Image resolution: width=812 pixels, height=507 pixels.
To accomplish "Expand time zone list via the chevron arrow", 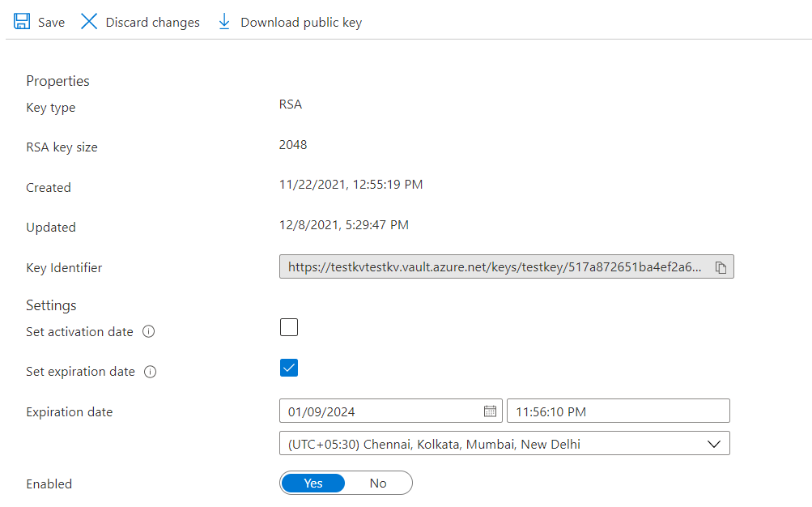I will [x=713, y=444].
